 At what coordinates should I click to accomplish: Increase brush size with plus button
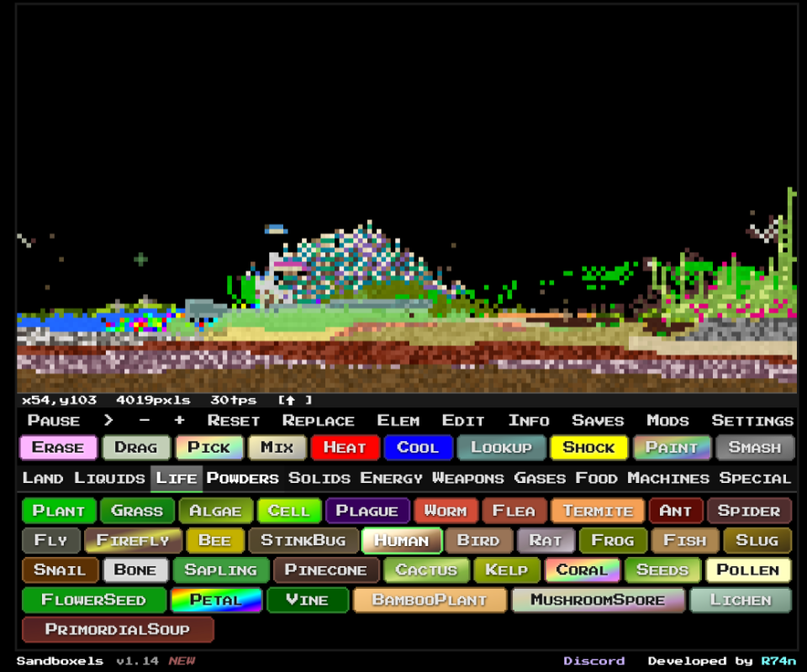(x=179, y=421)
